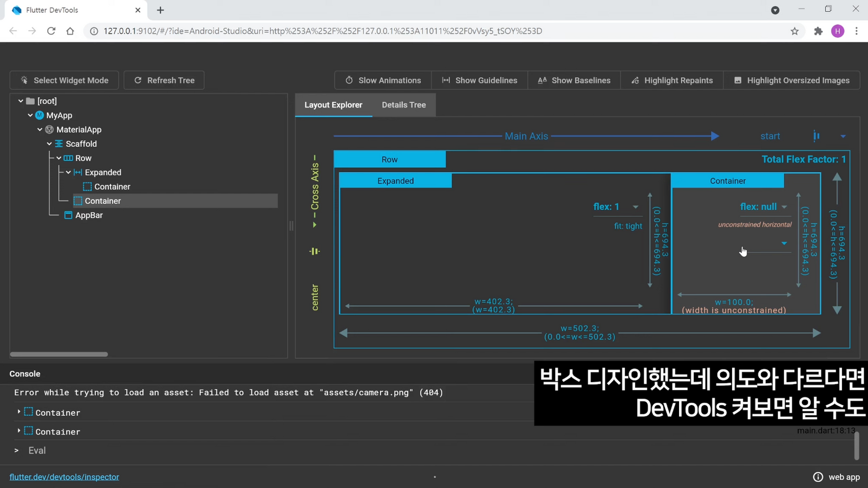Select the Scaffold widget icon

click(59, 144)
